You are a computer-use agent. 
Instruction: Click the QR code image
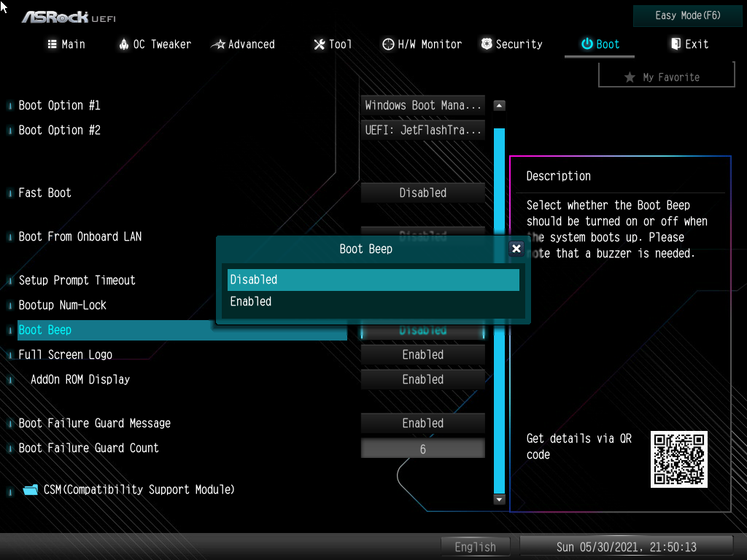pos(679,459)
